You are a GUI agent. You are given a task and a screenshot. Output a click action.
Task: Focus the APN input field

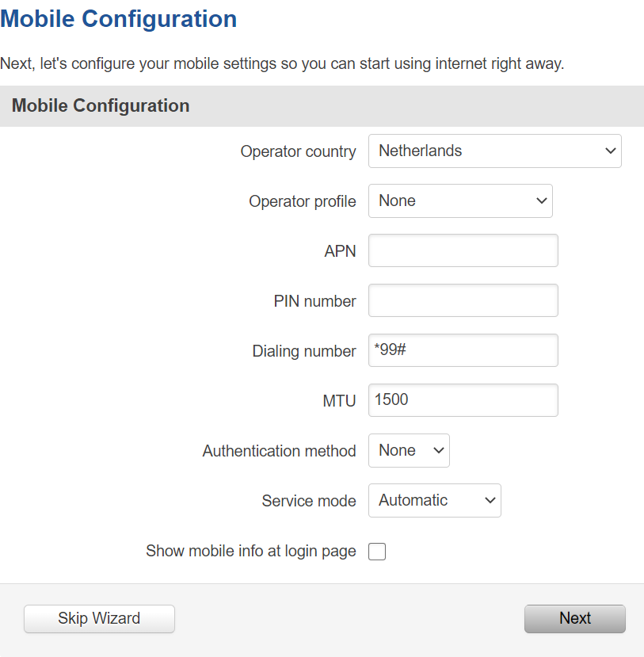[x=463, y=250]
